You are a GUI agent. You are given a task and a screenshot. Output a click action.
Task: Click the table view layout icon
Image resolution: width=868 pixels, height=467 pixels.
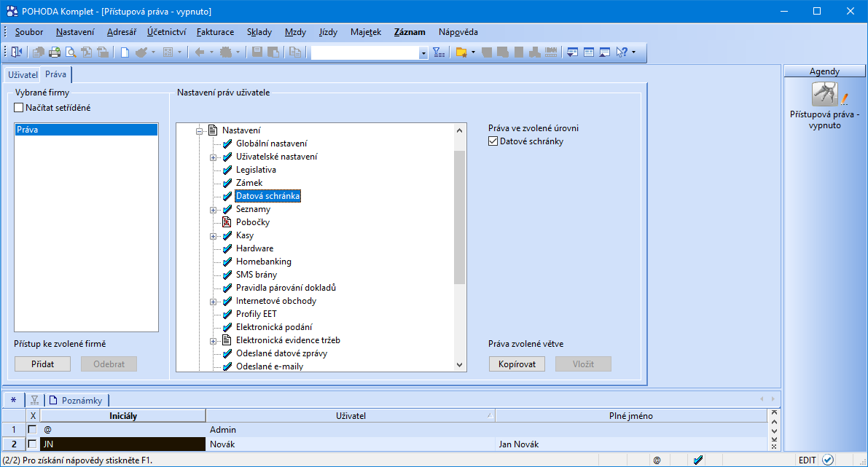point(588,52)
